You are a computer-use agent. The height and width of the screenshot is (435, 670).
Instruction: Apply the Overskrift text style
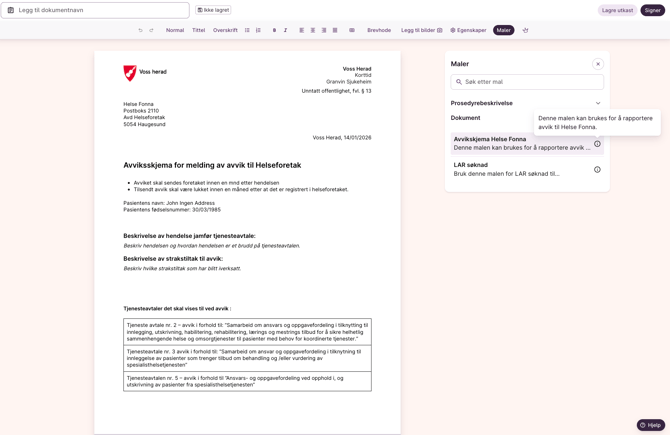pyautogui.click(x=225, y=30)
